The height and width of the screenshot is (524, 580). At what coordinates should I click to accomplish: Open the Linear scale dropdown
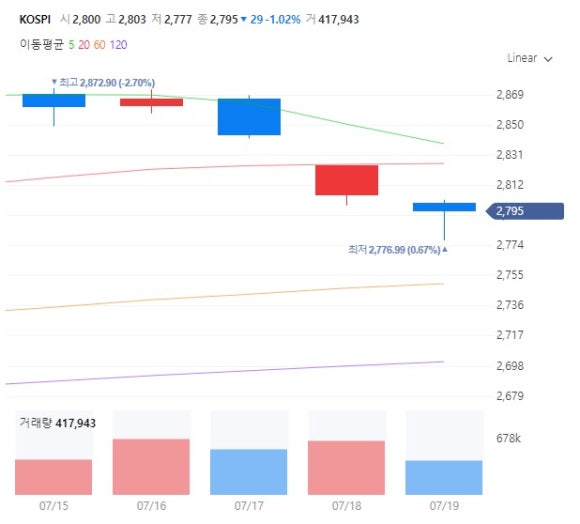click(x=529, y=58)
